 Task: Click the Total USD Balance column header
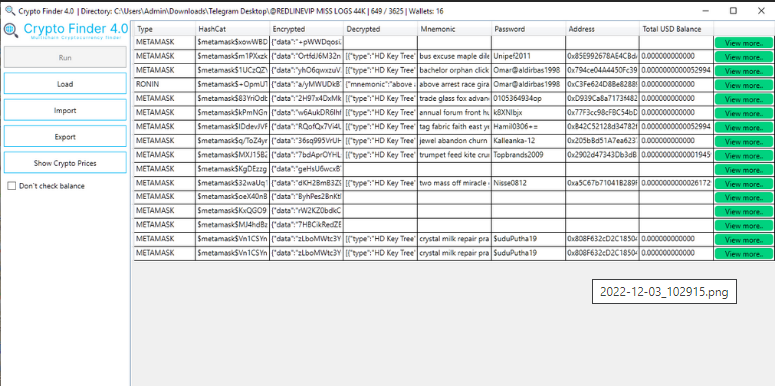pos(677,29)
